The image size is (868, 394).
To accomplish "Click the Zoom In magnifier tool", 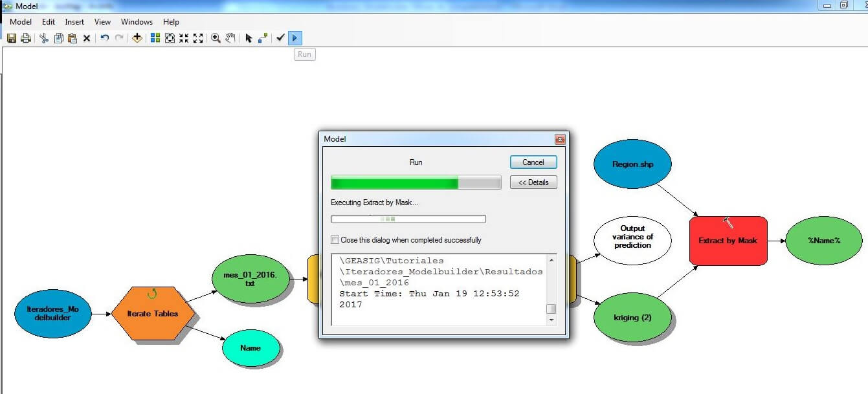I will pos(216,38).
